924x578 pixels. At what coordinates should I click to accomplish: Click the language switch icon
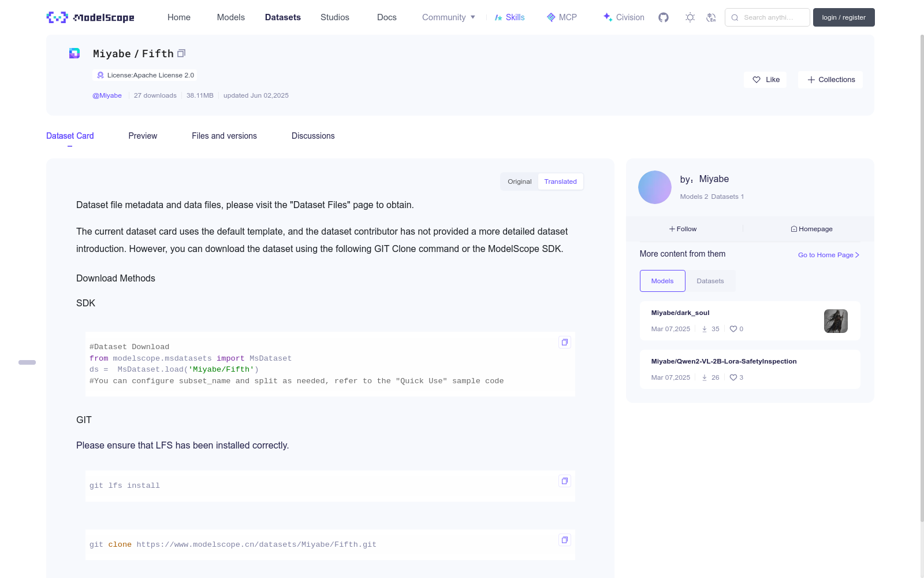(x=711, y=17)
